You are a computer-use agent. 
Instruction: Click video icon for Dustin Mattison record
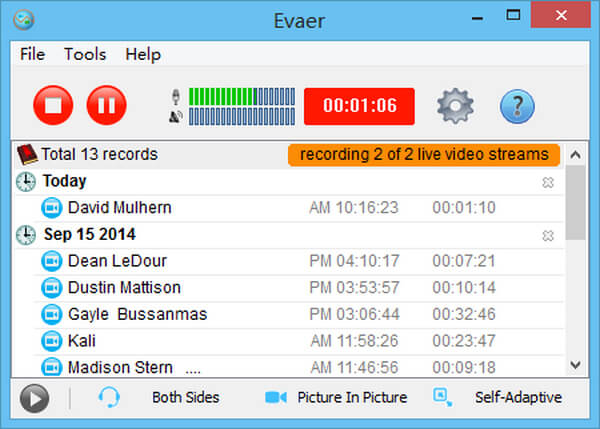pyautogui.click(x=51, y=288)
